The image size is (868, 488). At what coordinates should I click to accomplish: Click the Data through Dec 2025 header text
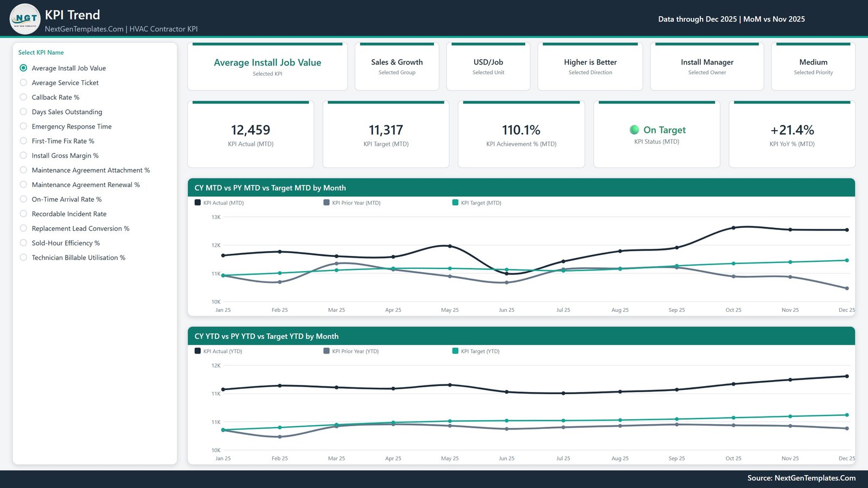(x=731, y=19)
